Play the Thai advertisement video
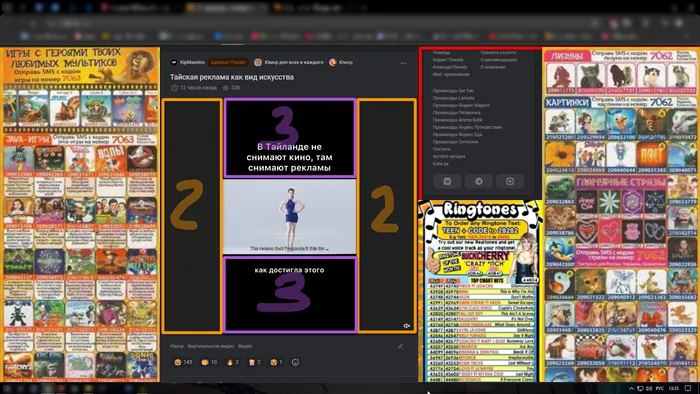 [289, 216]
